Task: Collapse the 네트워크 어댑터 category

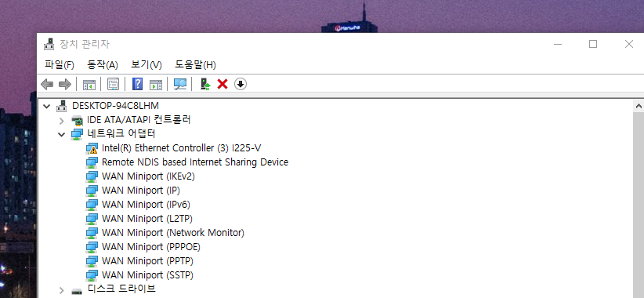Action: 62,134
